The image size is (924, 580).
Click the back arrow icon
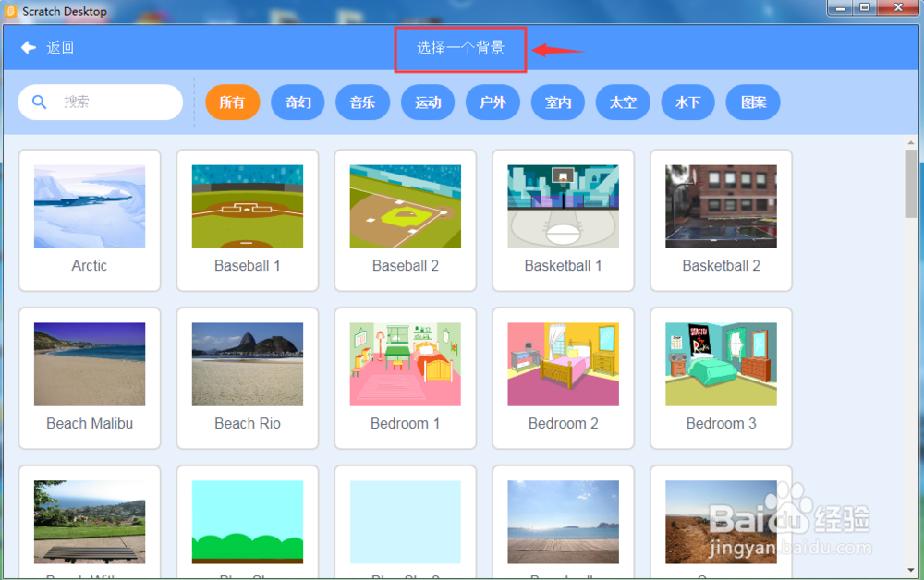click(x=29, y=48)
